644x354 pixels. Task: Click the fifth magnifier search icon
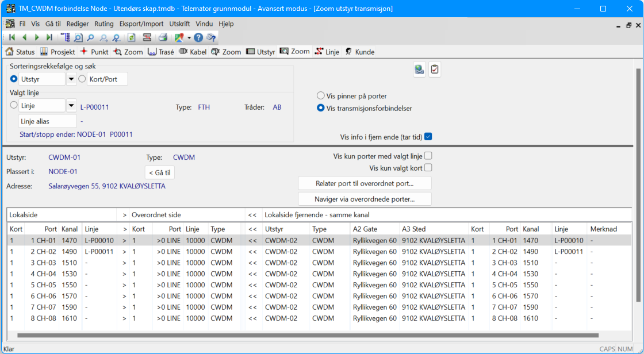coord(117,38)
